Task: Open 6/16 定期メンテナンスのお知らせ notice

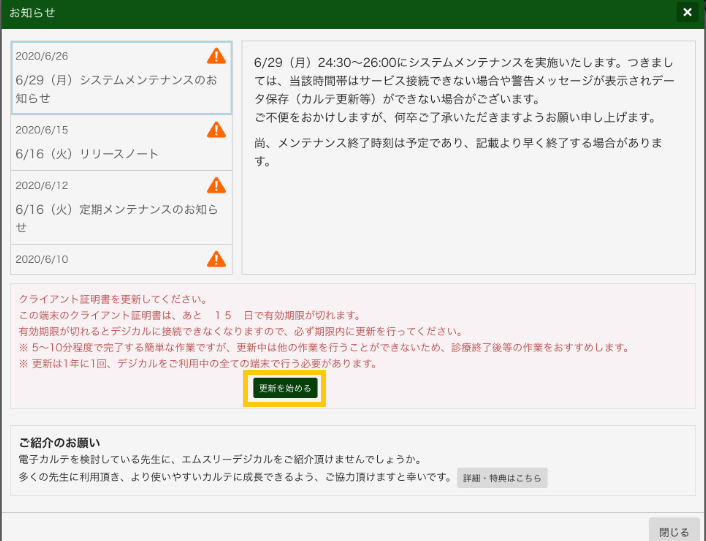Action: (x=122, y=207)
